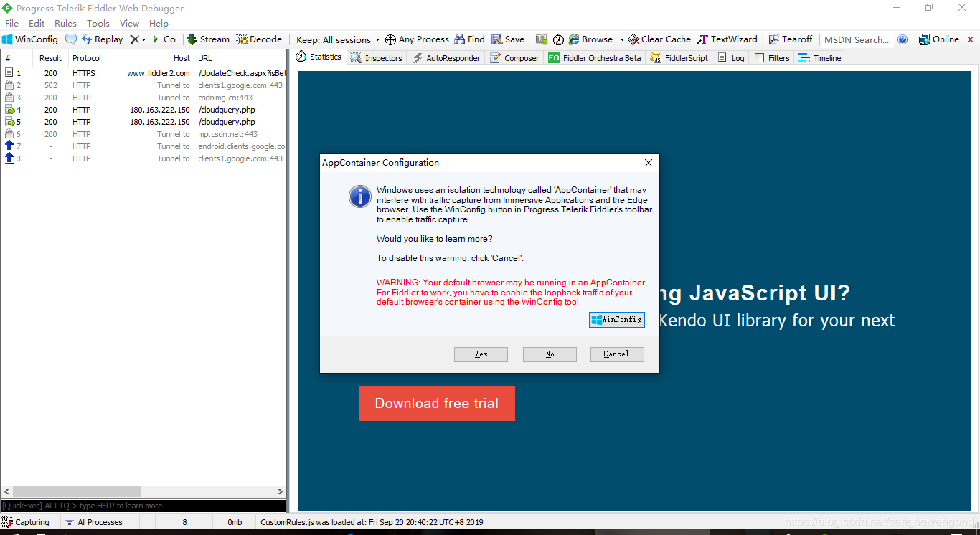
Task: Save sessions with the Save button
Action: (507, 39)
